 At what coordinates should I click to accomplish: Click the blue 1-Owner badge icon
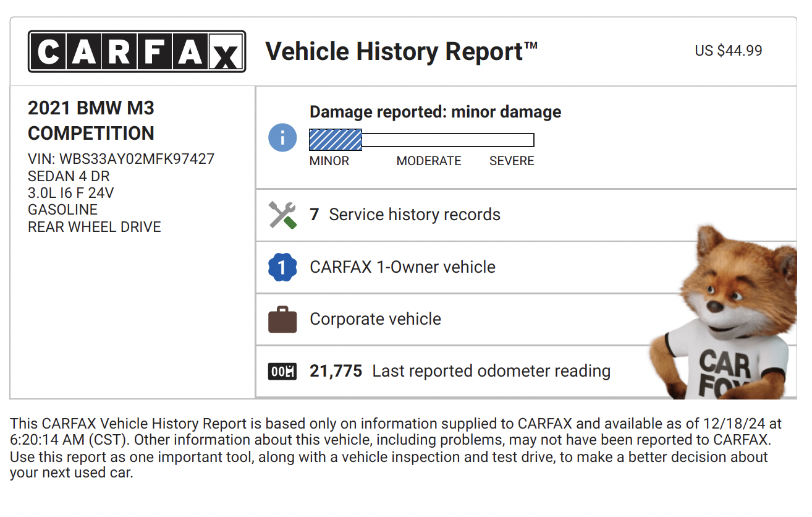[282, 268]
